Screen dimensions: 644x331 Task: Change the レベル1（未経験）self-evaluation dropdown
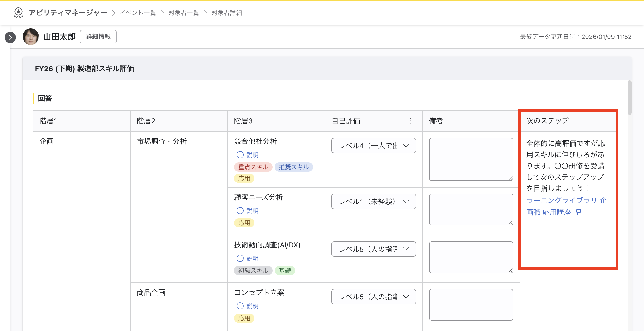[x=373, y=201]
